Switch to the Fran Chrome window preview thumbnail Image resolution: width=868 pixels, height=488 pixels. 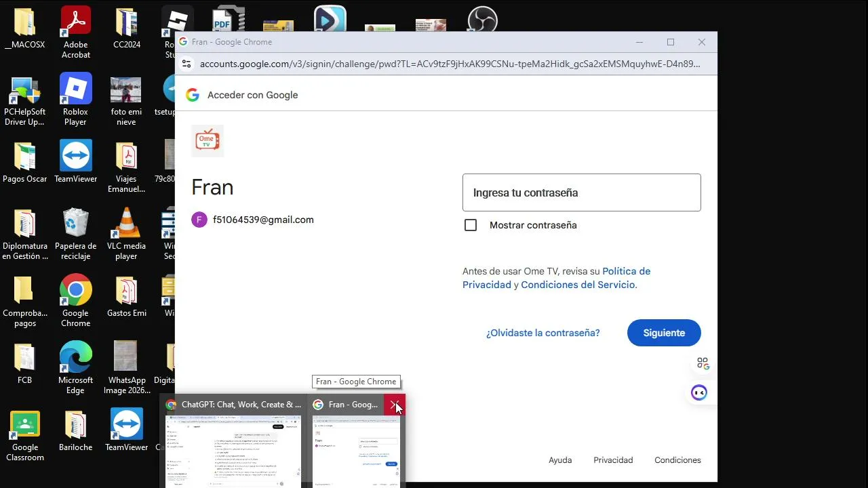pos(355,451)
